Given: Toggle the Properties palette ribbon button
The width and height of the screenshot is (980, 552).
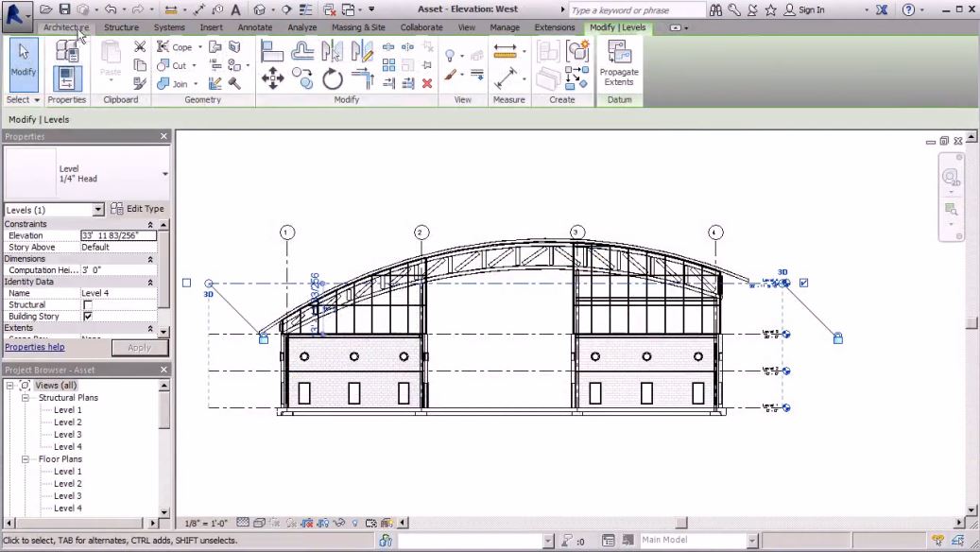Looking at the screenshot, I should click(x=67, y=79).
